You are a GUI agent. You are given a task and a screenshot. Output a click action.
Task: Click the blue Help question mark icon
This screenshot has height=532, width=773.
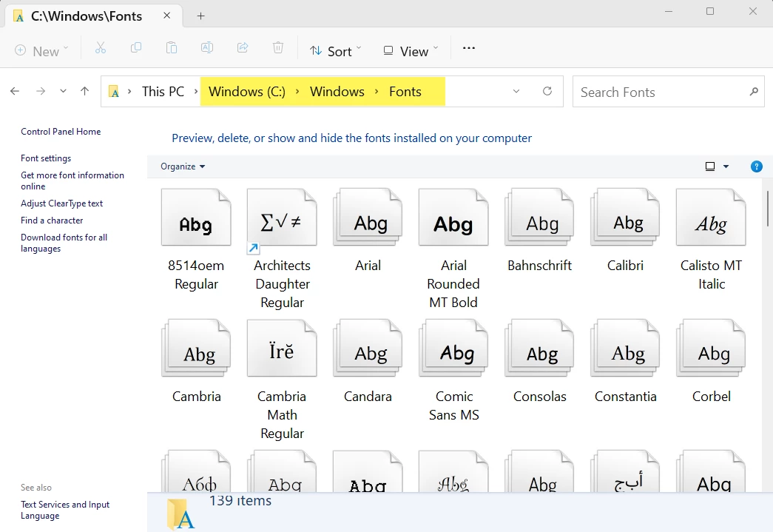tap(756, 166)
